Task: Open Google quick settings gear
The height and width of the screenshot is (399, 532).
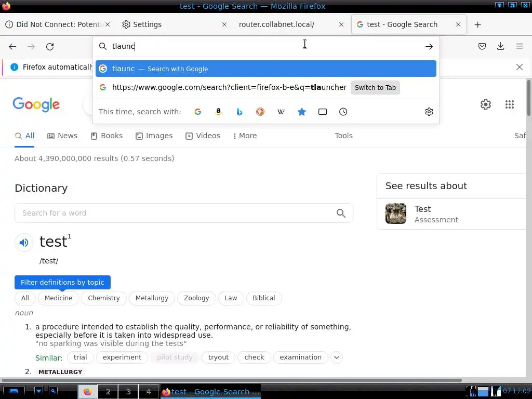Action: [x=486, y=104]
